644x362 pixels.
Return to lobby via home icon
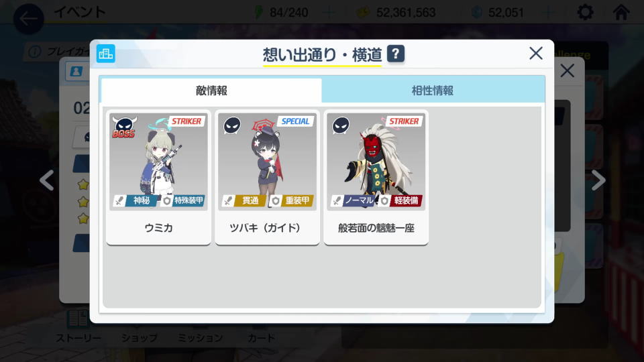coord(621,12)
